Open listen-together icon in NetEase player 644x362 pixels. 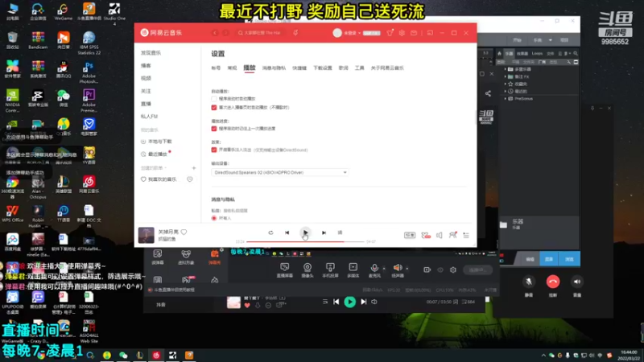click(452, 235)
